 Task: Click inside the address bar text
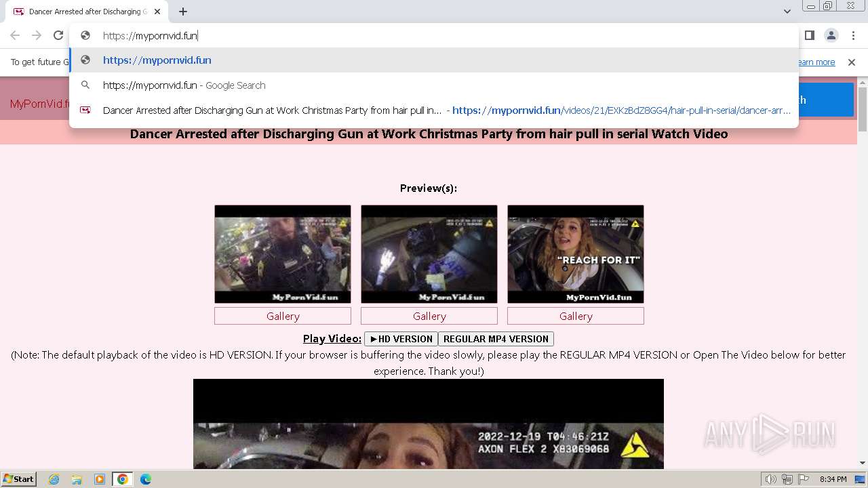150,36
